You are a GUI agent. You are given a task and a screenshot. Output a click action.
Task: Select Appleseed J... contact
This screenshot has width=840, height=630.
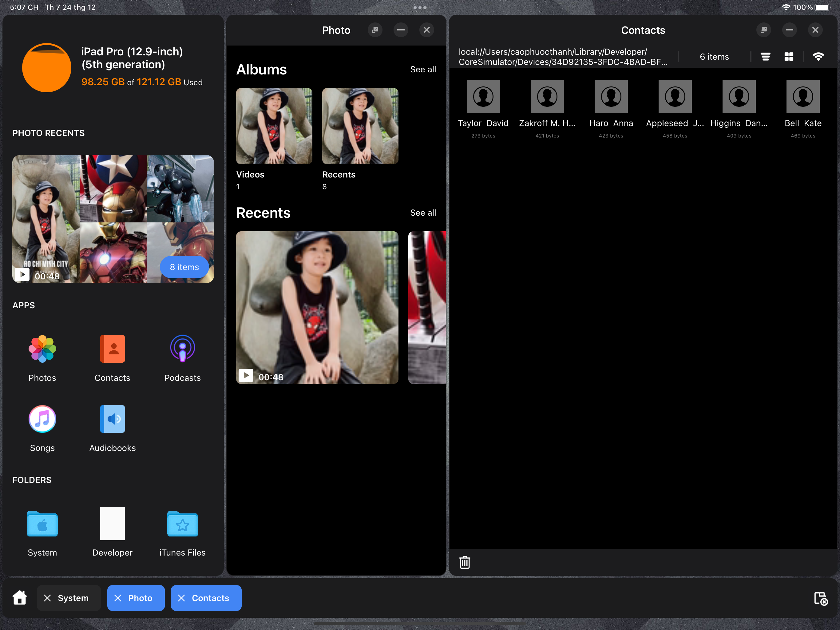(x=675, y=109)
